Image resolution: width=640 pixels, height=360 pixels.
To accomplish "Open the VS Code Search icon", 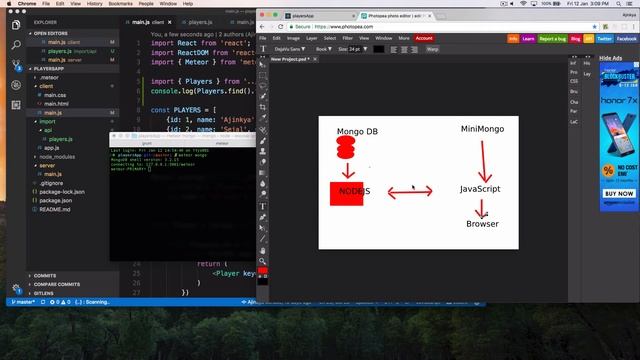I will coord(16,44).
